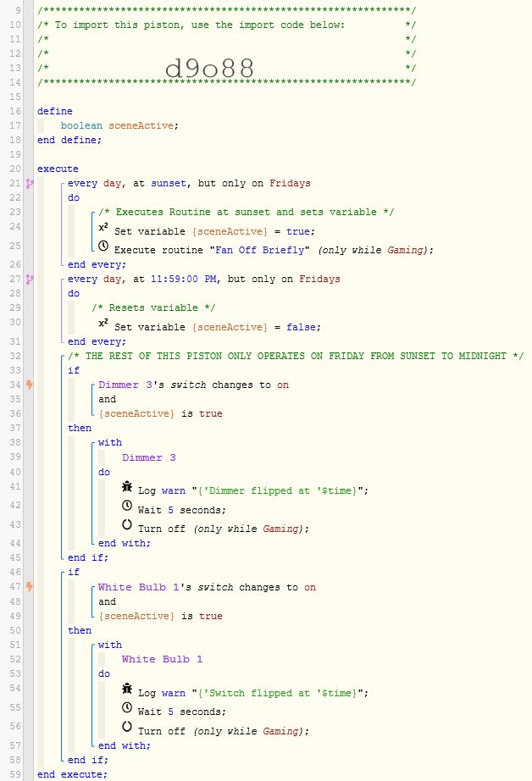Image resolution: width=532 pixels, height=781 pixels.
Task: Edit 'Turn off (only while Gaming)' line 56
Action: (224, 731)
